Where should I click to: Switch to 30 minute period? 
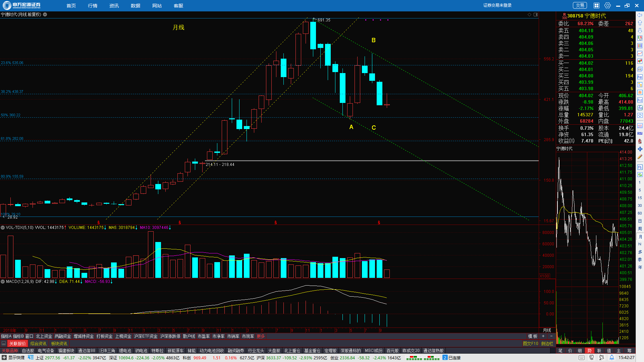coord(640,205)
